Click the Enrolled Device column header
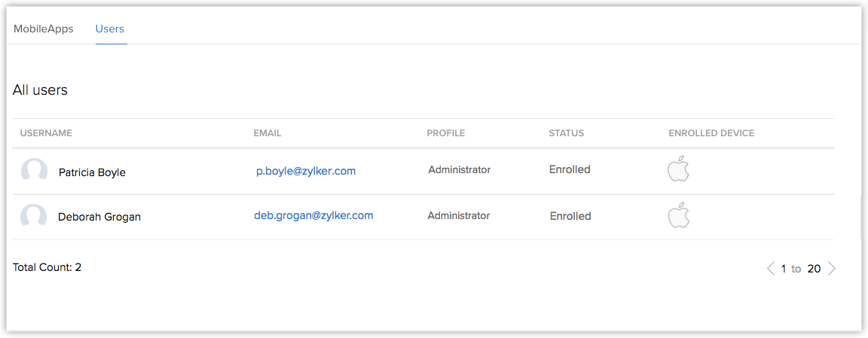868x338 pixels. 711,133
